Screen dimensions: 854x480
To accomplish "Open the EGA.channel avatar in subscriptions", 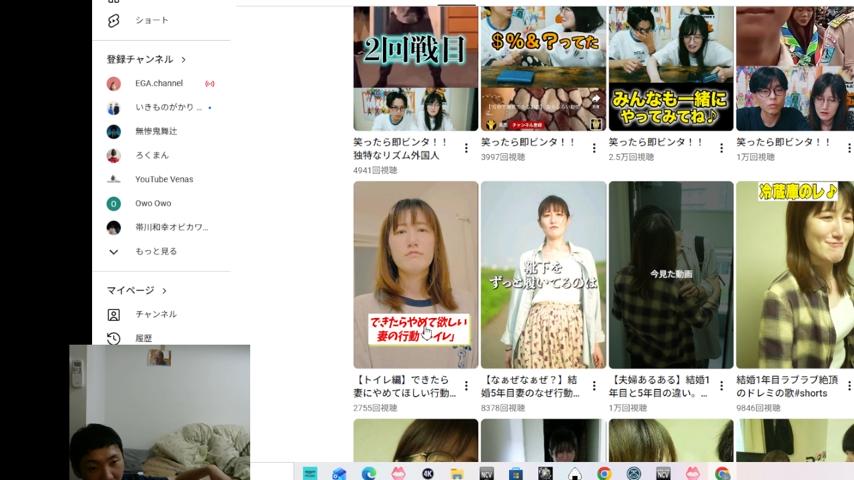I will [113, 83].
